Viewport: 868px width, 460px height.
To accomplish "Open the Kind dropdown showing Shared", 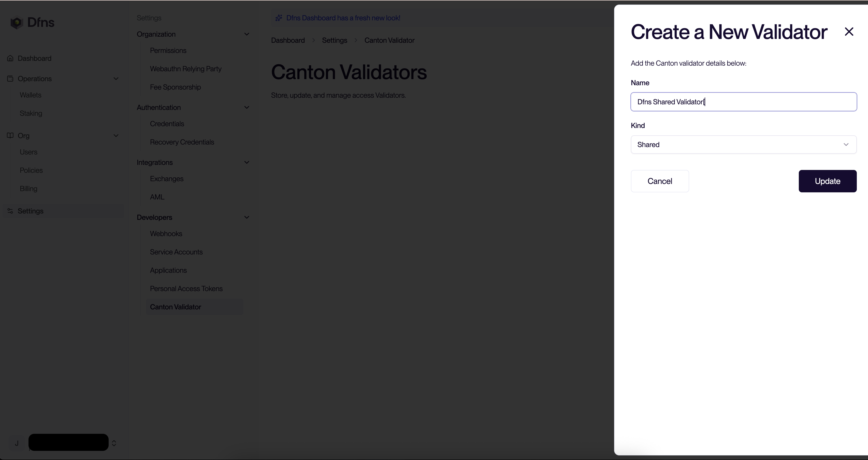I will coord(743,145).
